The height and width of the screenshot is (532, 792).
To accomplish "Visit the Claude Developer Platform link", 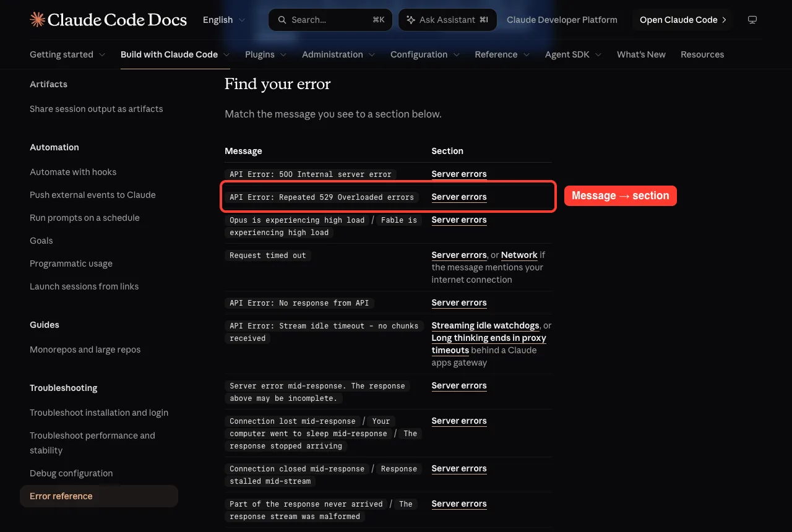I will point(562,20).
